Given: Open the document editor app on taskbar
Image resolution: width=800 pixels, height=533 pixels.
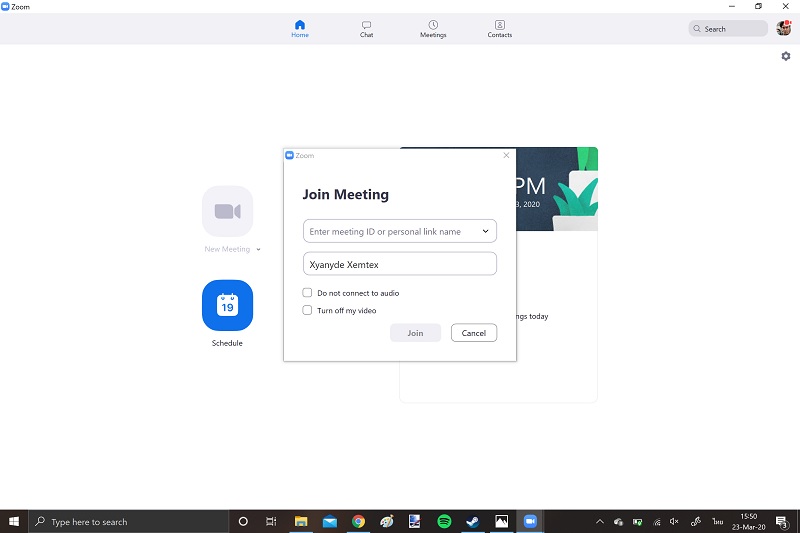Looking at the screenshot, I should click(415, 521).
